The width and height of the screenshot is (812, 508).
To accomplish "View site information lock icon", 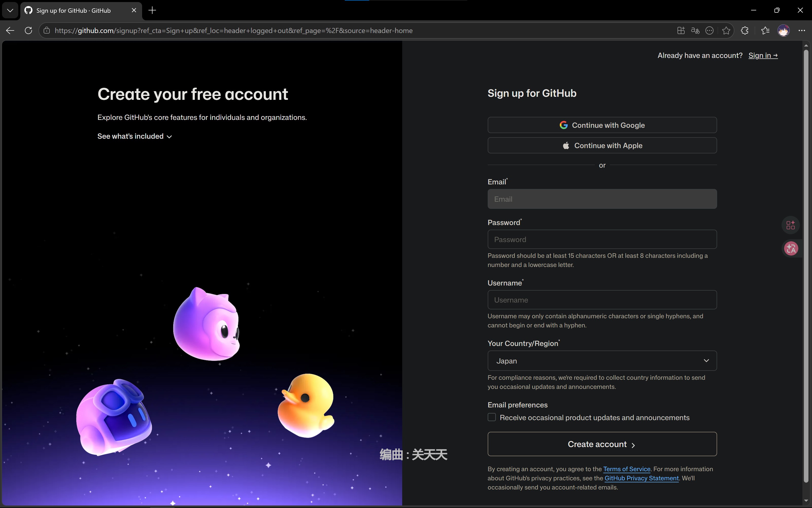I will [47, 30].
